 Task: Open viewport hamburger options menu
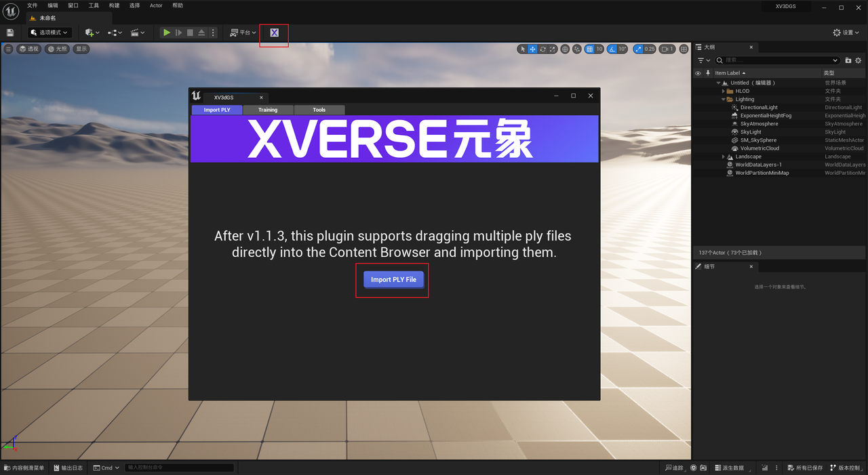[x=8, y=49]
